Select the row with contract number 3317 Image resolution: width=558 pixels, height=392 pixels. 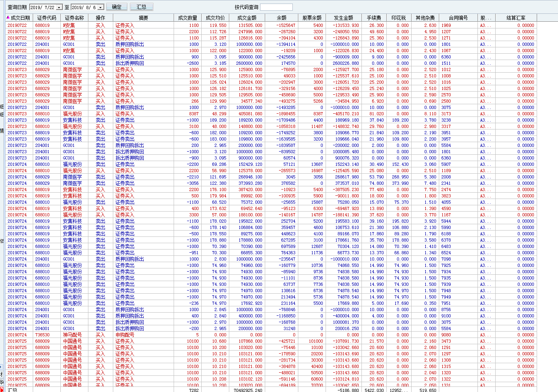[271, 126]
